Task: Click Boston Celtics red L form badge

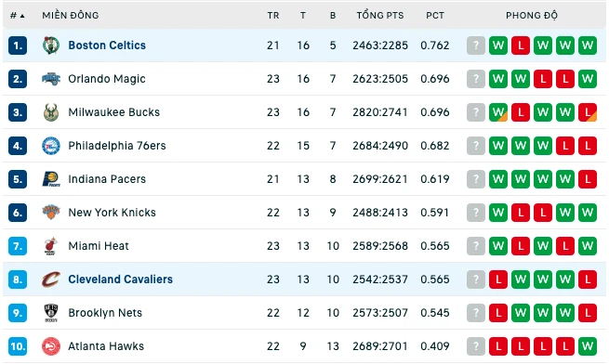Action: pyautogui.click(x=521, y=45)
